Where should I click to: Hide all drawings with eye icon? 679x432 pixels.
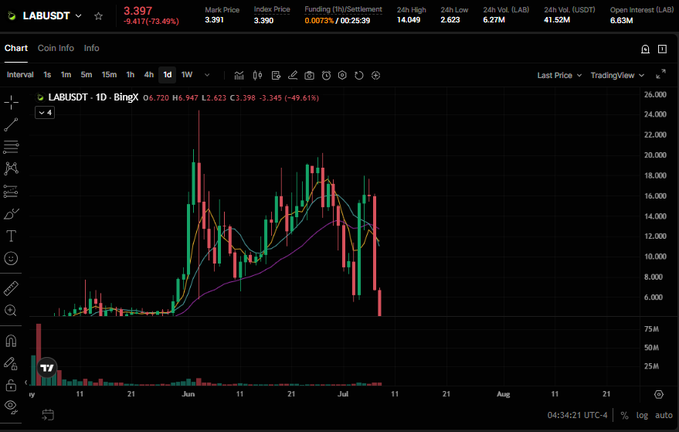(x=11, y=406)
